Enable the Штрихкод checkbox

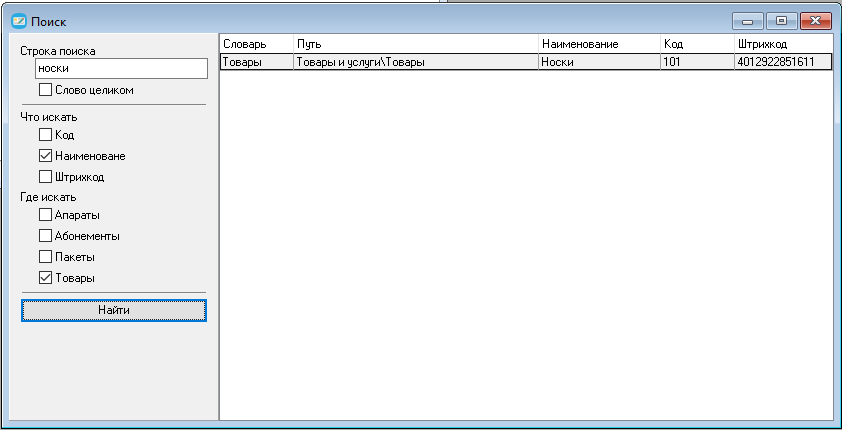46,177
